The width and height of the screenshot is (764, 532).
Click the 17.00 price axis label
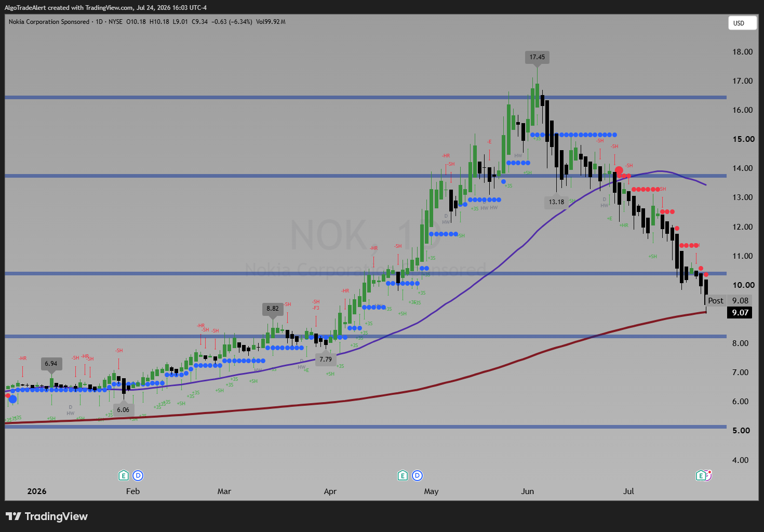pyautogui.click(x=742, y=81)
